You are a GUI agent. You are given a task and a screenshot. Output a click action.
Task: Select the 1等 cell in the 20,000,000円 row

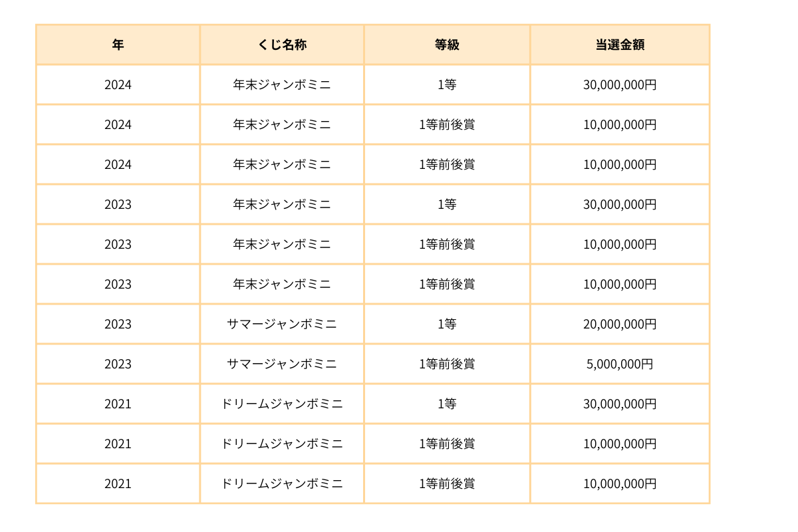(x=447, y=324)
